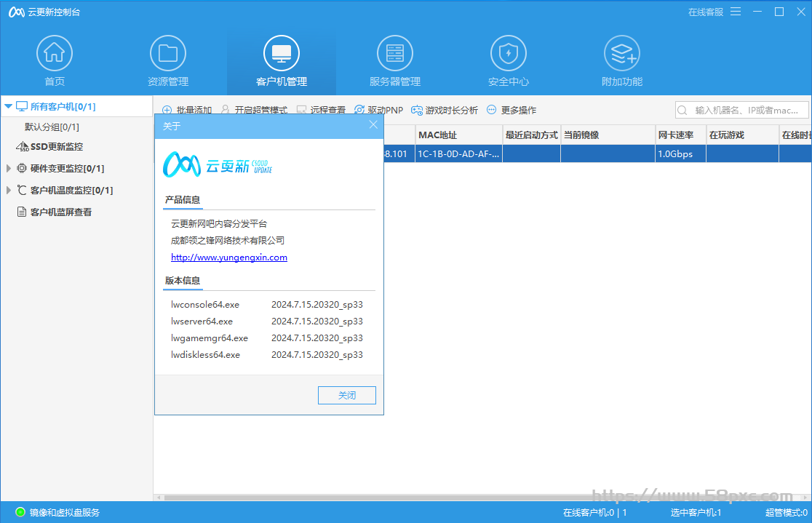Click 批量添加 toolbar label
Screen dimensions: 812x523
pos(194,110)
